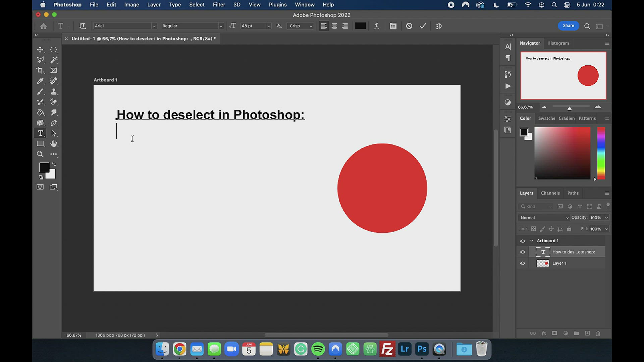Toggle text orientation
The image size is (644, 362).
click(83, 26)
